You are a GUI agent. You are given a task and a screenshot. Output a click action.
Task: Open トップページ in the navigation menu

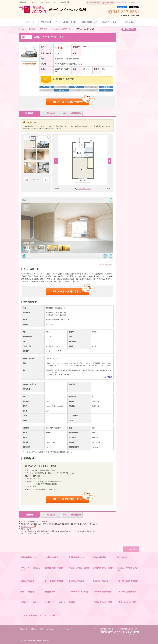[29, 22]
